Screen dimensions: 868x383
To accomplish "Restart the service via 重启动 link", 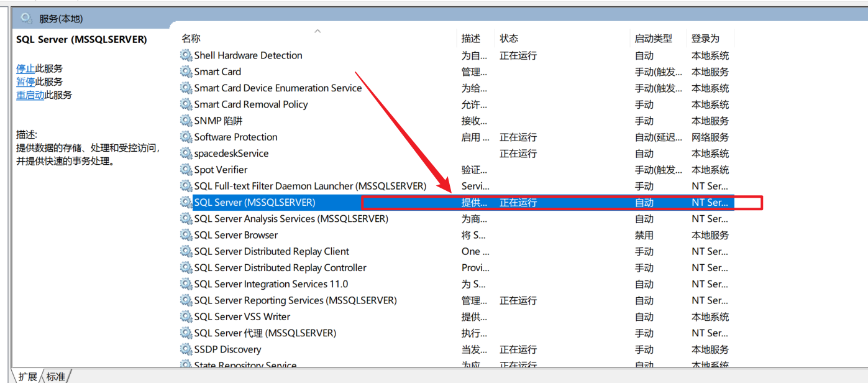I will [x=30, y=95].
